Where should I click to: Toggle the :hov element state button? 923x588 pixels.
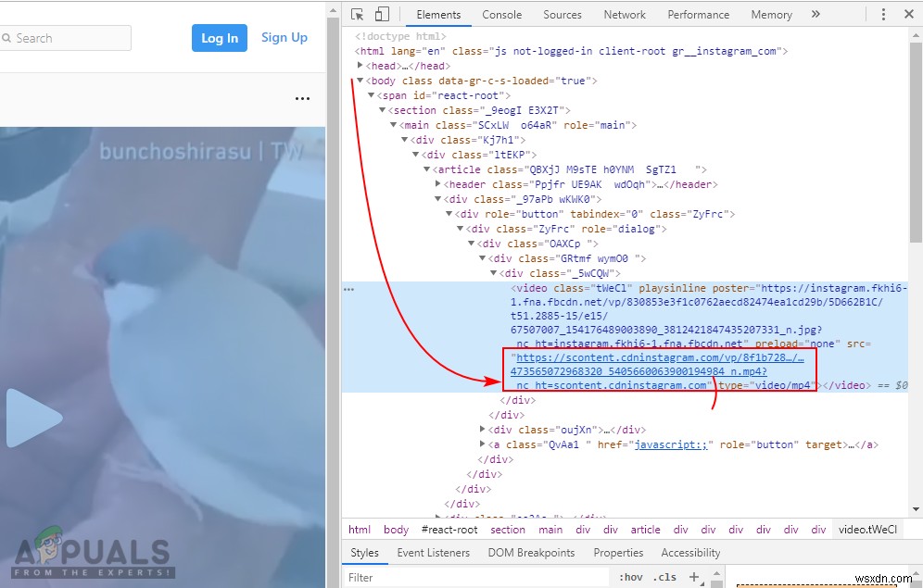[630, 577]
